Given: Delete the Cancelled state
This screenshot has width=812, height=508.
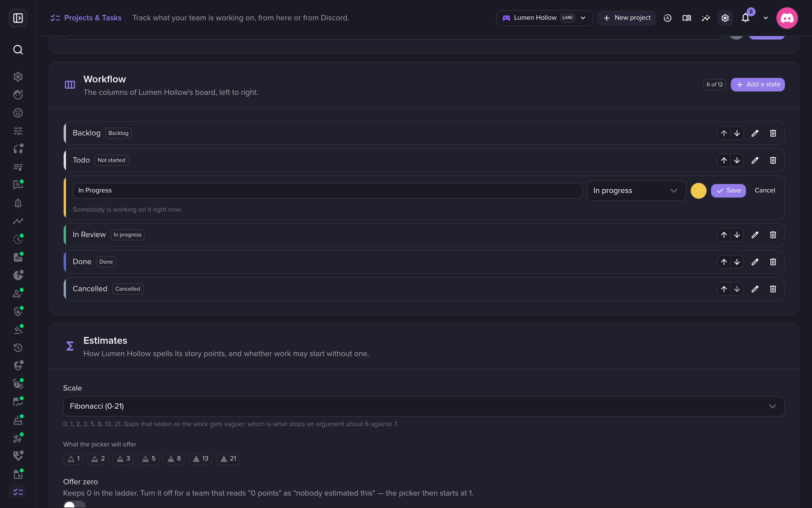Looking at the screenshot, I should tap(773, 289).
